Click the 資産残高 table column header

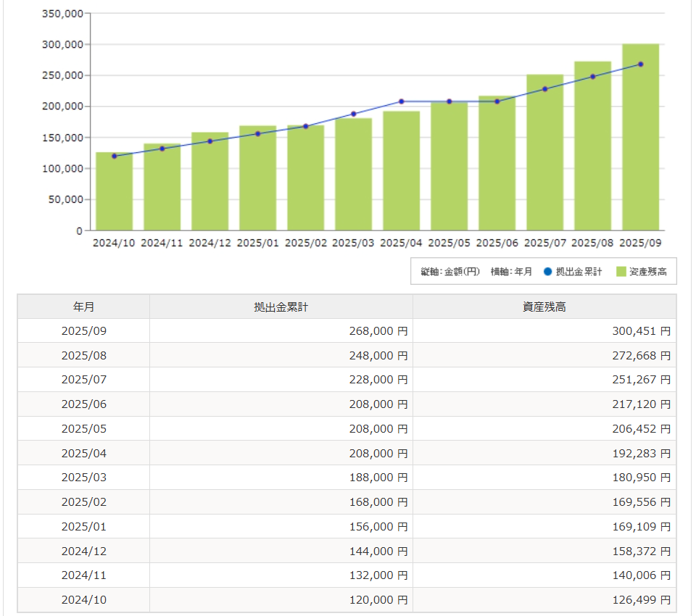[x=544, y=307]
